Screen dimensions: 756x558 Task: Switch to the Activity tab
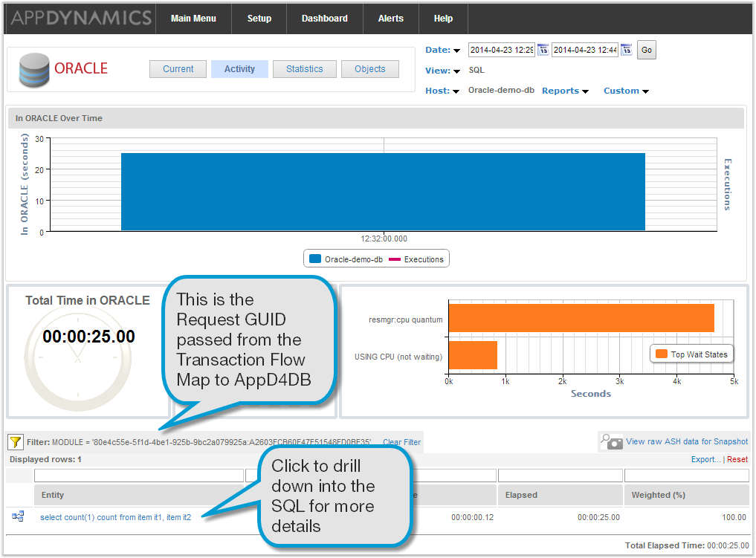[x=239, y=69]
